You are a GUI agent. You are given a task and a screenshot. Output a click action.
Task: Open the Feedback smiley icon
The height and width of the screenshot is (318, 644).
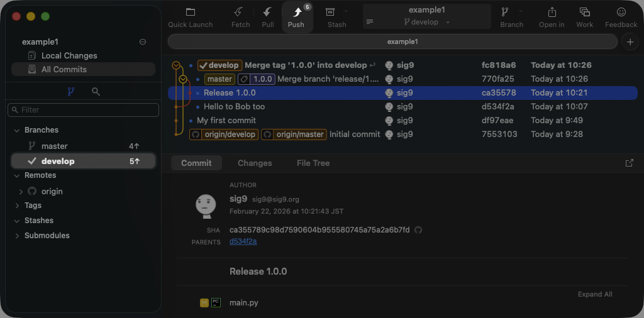pos(621,13)
